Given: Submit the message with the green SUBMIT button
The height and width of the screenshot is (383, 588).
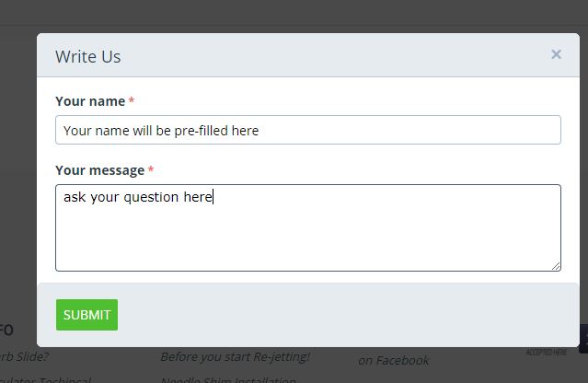Looking at the screenshot, I should (86, 315).
